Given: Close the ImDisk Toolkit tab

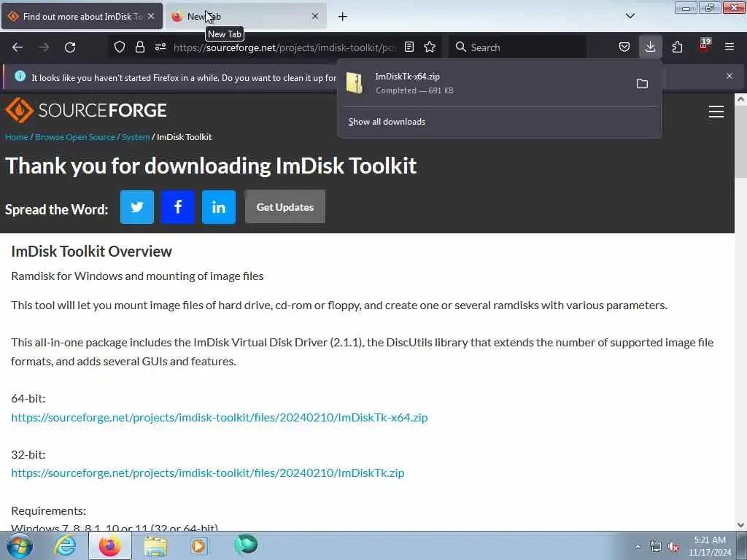Looking at the screenshot, I should coord(151,16).
